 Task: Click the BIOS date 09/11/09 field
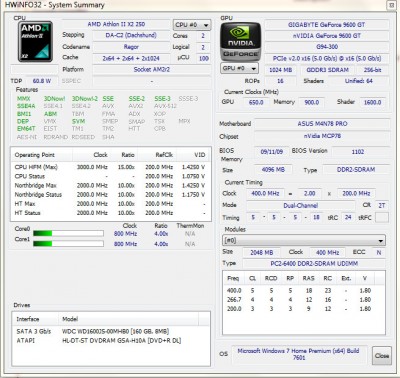pyautogui.click(x=271, y=152)
